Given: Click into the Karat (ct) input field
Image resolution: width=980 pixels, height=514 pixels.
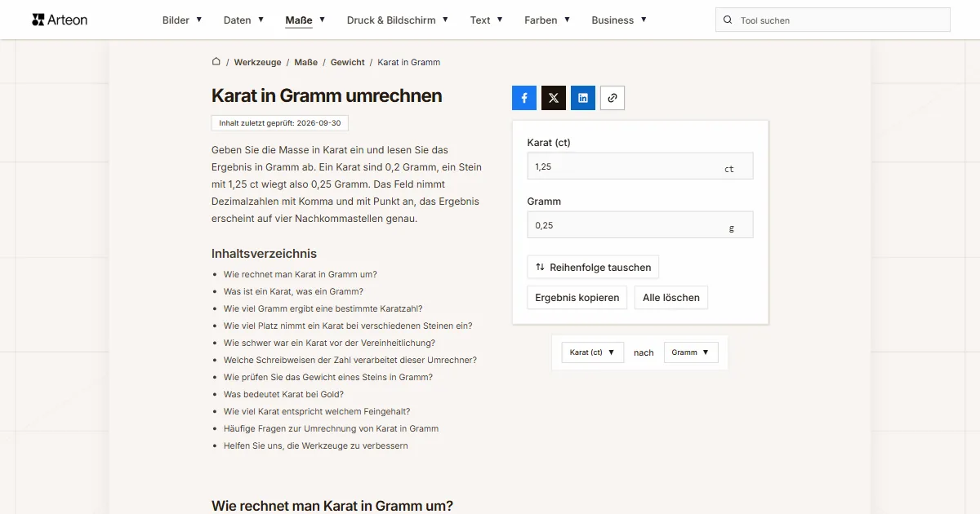Looking at the screenshot, I should pos(640,166).
